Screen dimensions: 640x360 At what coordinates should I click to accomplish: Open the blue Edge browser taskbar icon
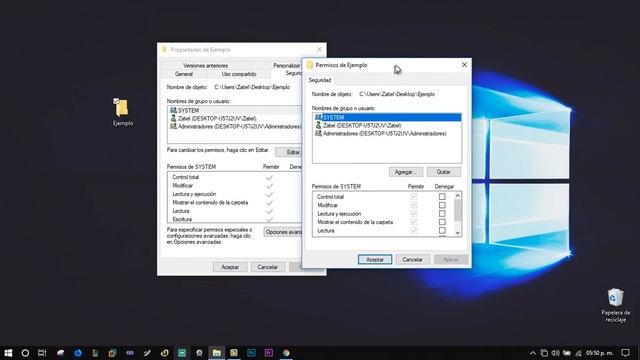pos(78,353)
